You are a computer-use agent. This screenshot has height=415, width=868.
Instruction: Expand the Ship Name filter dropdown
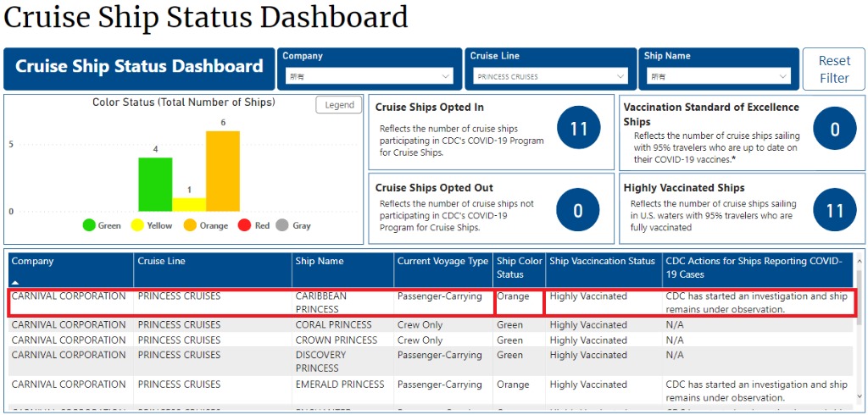coord(720,77)
